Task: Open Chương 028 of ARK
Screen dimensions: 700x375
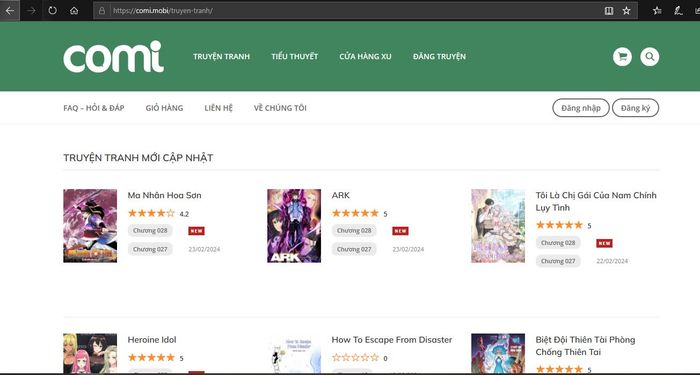Action: [354, 231]
